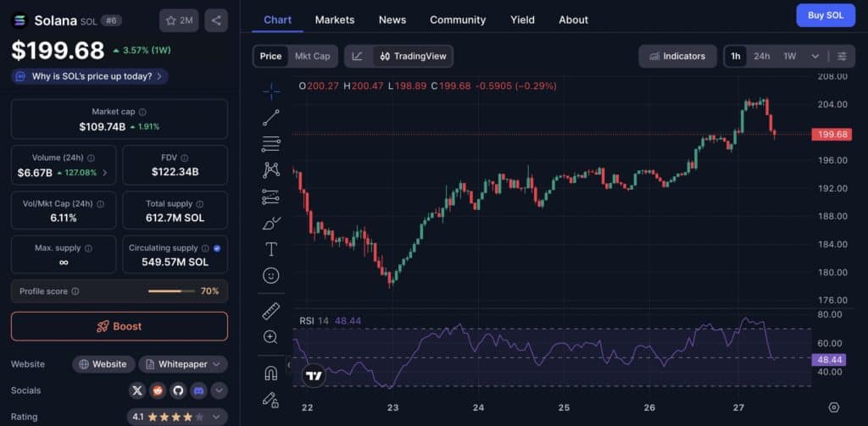Select the horizontal lines Fibonacci tool
This screenshot has width=868, height=426.
tap(271, 144)
